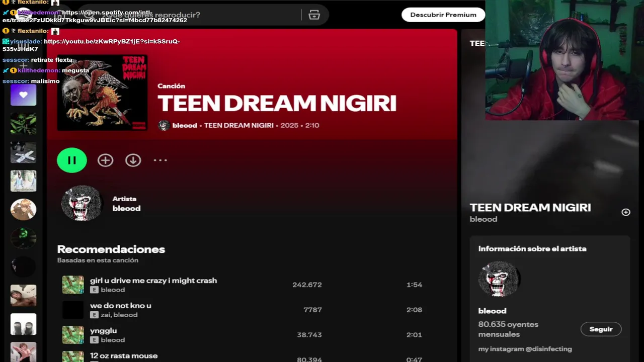Download the song with the arrow icon
Screen dimensions: 644x362
pos(133,160)
